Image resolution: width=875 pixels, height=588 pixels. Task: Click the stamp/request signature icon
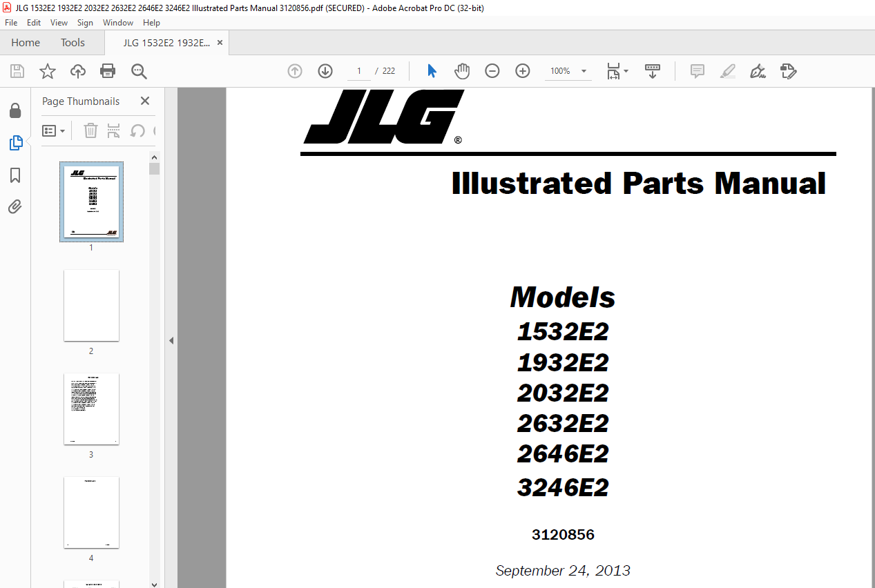[789, 71]
